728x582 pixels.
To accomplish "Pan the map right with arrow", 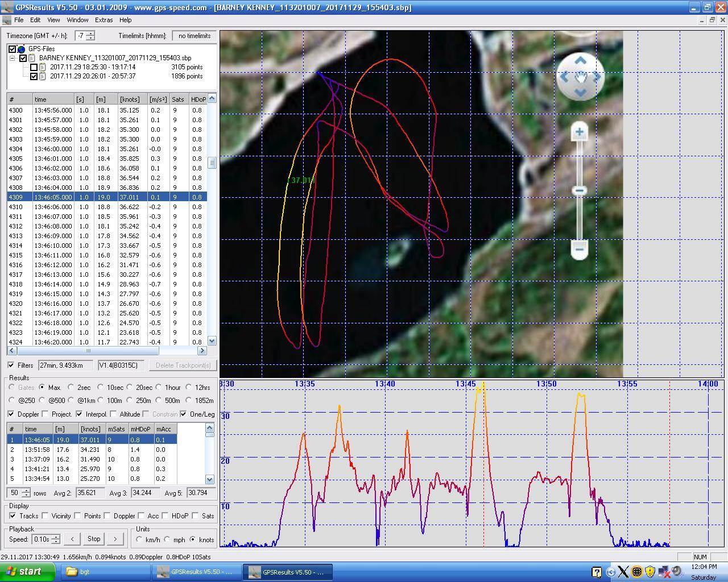I will click(597, 77).
